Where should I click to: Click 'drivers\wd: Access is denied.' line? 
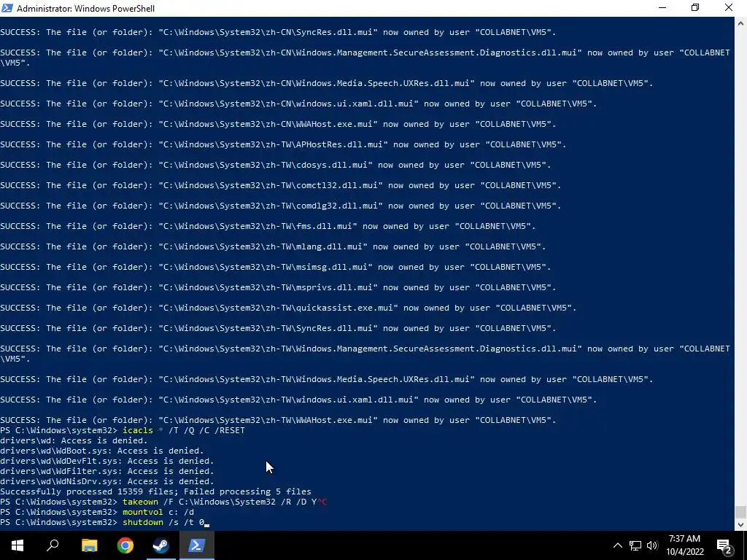coord(74,440)
